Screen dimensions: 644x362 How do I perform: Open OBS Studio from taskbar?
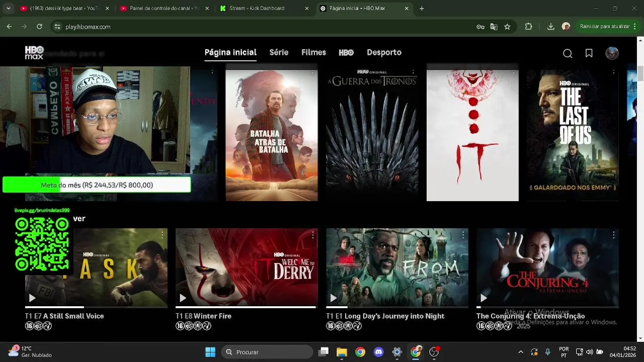click(x=434, y=352)
